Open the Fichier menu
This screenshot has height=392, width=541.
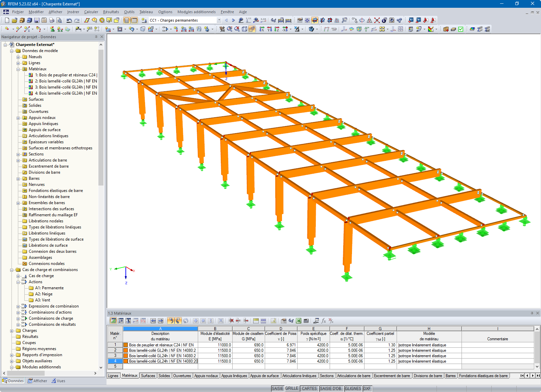tap(18, 12)
